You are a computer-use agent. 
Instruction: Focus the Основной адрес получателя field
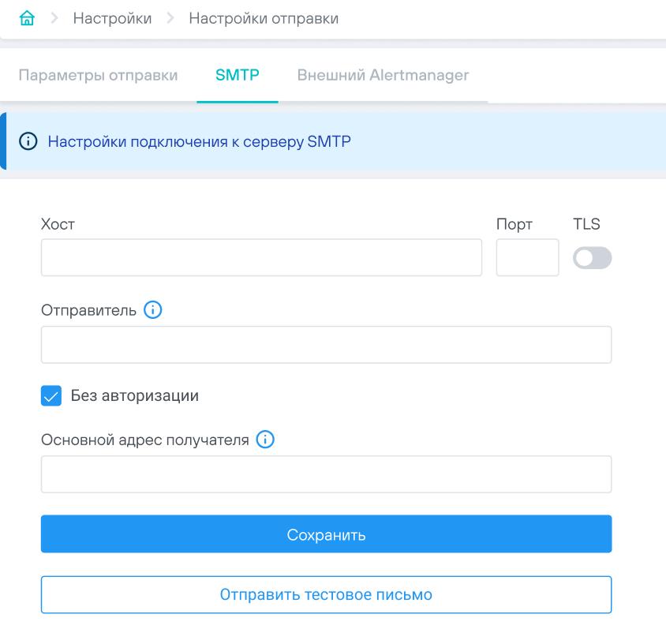[x=326, y=474]
